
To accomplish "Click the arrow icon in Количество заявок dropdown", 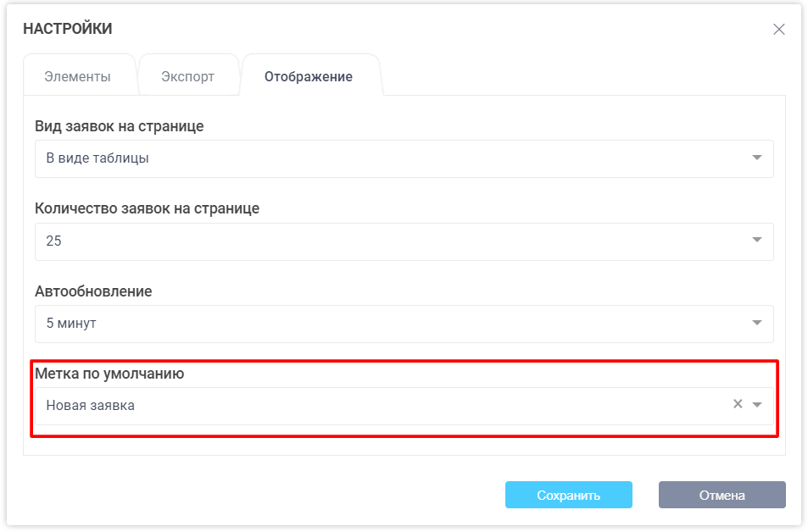I will point(757,241).
